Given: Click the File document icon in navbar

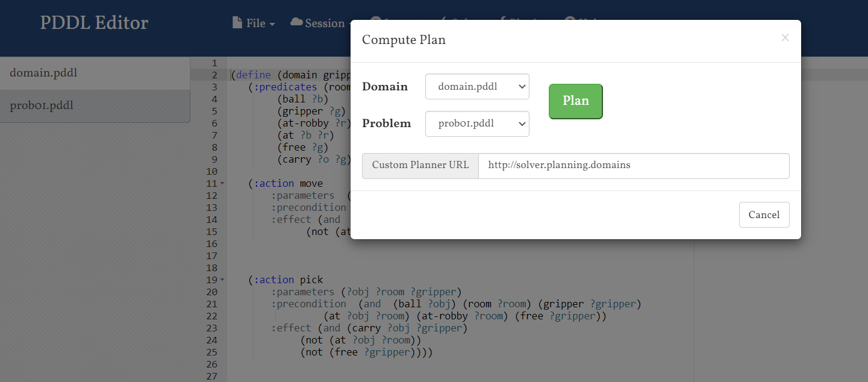Looking at the screenshot, I should tap(237, 23).
